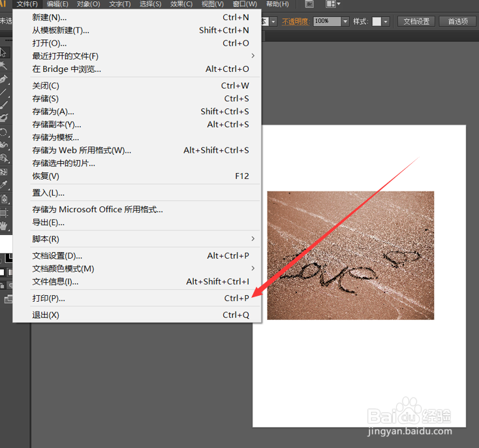This screenshot has width=479, height=448.
Task: Select the Paintbrush tool
Action: [x=4, y=105]
